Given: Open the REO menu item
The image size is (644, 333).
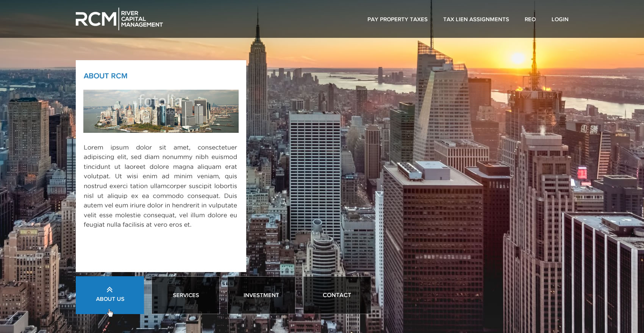Looking at the screenshot, I should [530, 19].
